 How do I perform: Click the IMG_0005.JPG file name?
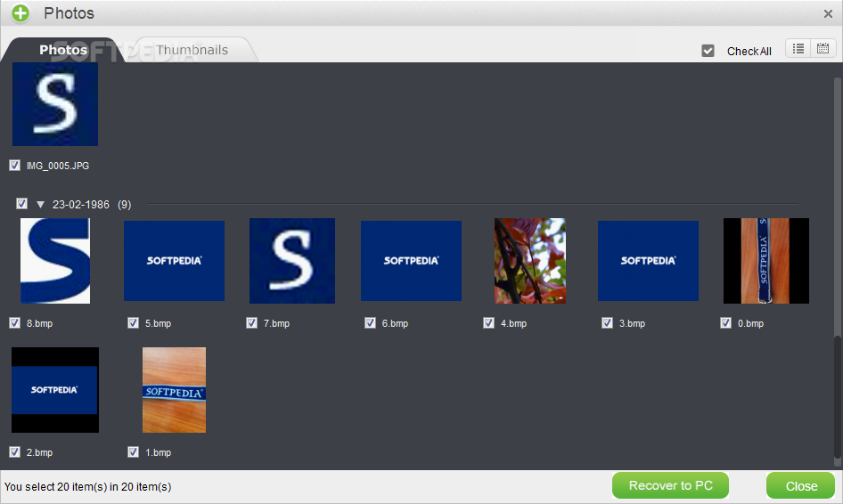[x=58, y=166]
